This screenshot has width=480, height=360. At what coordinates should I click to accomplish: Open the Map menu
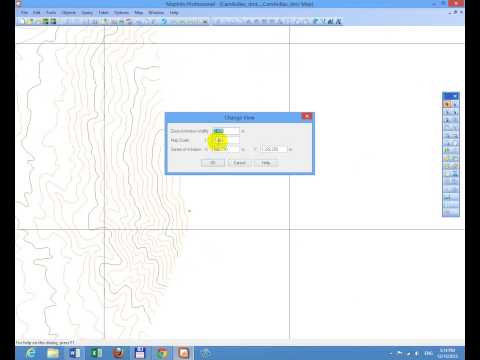(x=139, y=13)
